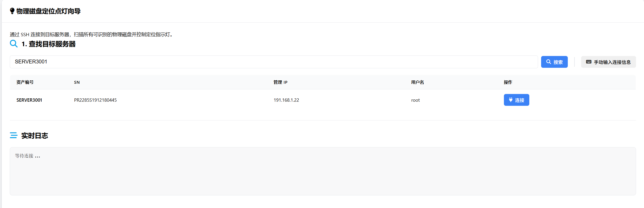Click 连接 for server SERVER3001
This screenshot has width=644, height=208.
coord(516,100)
